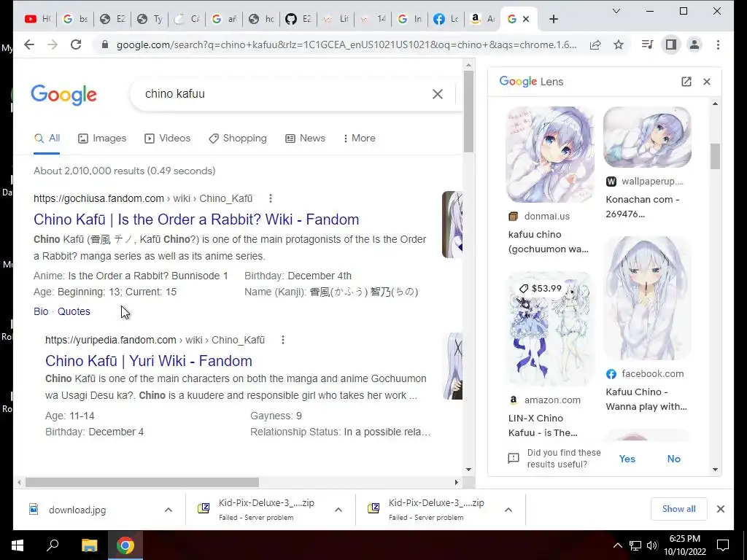Viewport: 747px width, 560px height.
Task: Click the horizontal scroll-right arrow
Action: (457, 483)
